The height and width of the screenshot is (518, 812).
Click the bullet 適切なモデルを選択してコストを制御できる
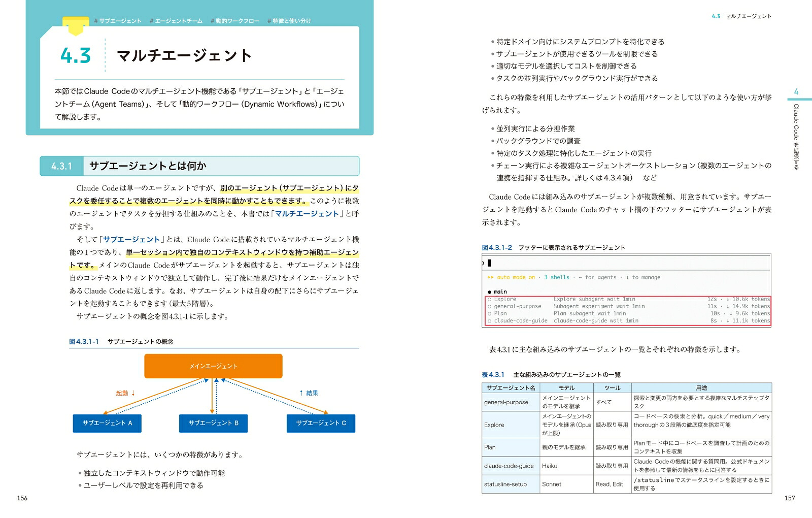point(563,66)
